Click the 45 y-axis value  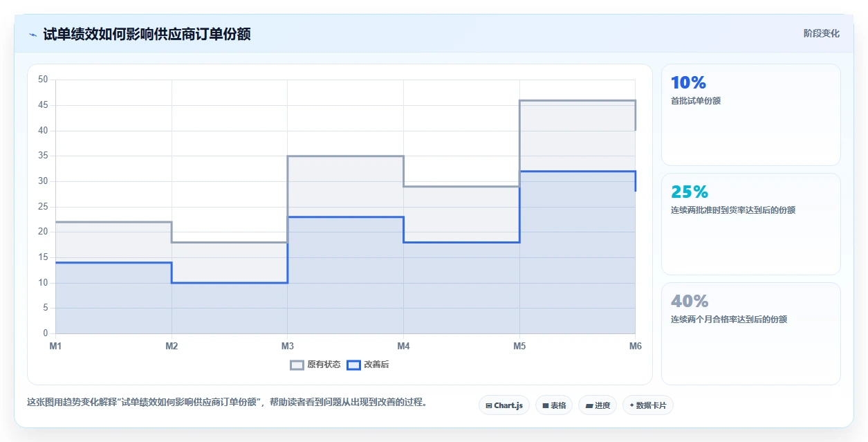pyautogui.click(x=43, y=105)
